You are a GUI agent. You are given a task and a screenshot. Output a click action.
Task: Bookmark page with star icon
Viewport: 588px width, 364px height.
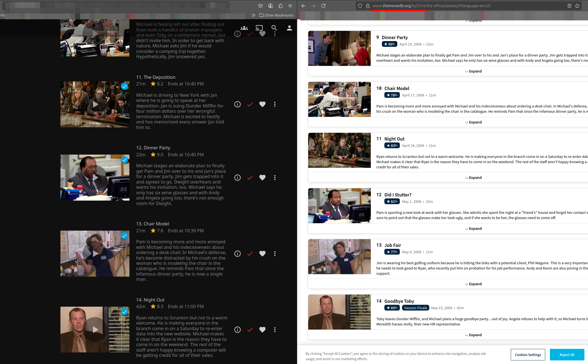coord(577,6)
